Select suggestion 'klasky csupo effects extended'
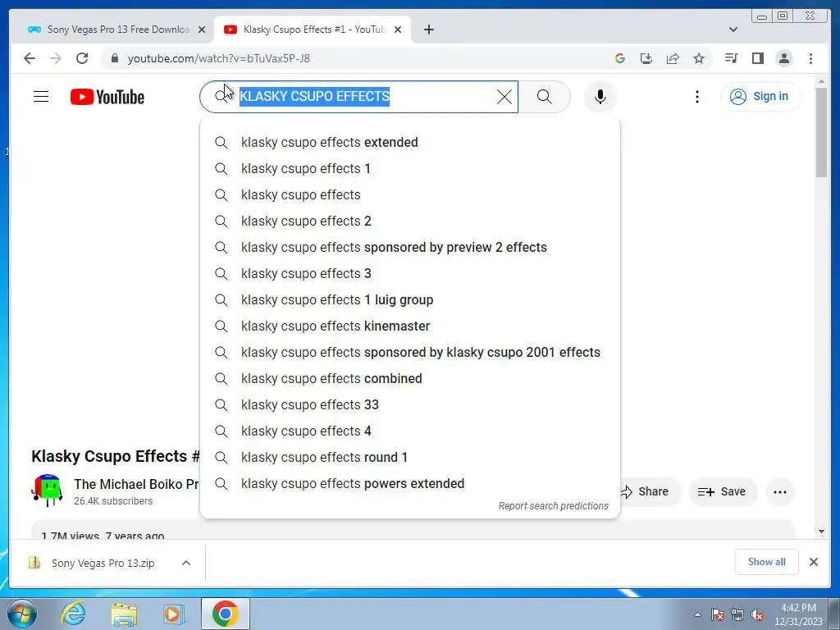The width and height of the screenshot is (840, 630). tap(410, 143)
